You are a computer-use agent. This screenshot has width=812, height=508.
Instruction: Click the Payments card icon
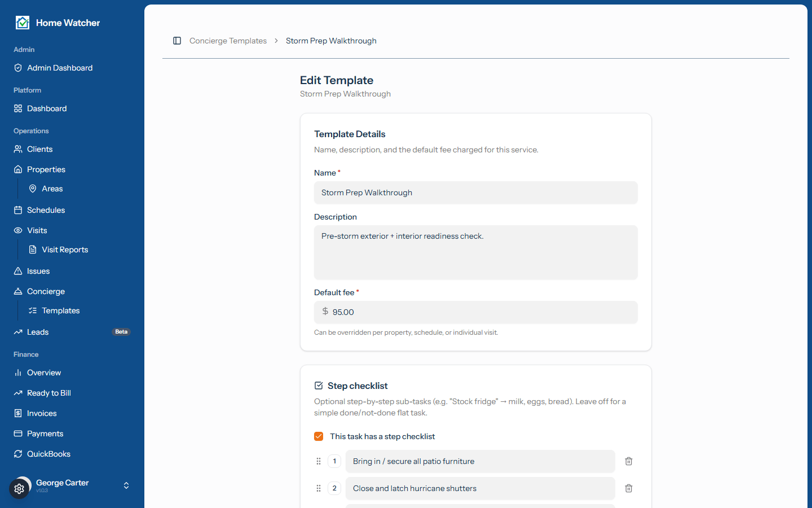coord(18,433)
